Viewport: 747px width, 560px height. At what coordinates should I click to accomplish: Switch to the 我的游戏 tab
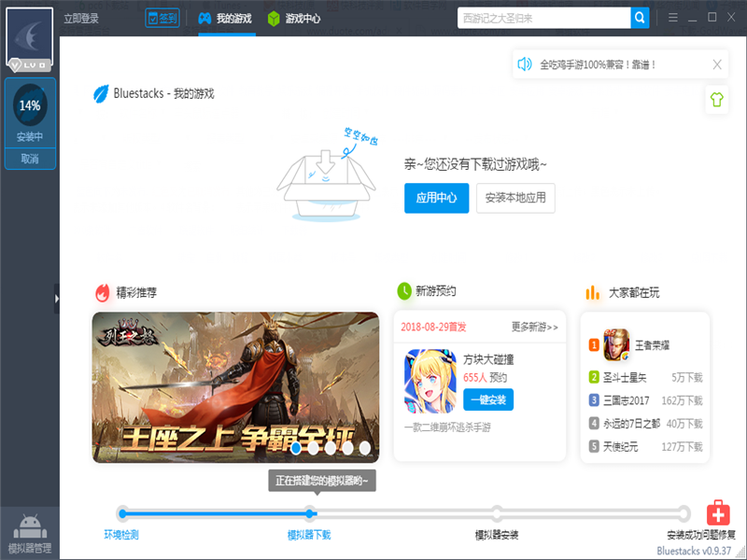pyautogui.click(x=225, y=19)
